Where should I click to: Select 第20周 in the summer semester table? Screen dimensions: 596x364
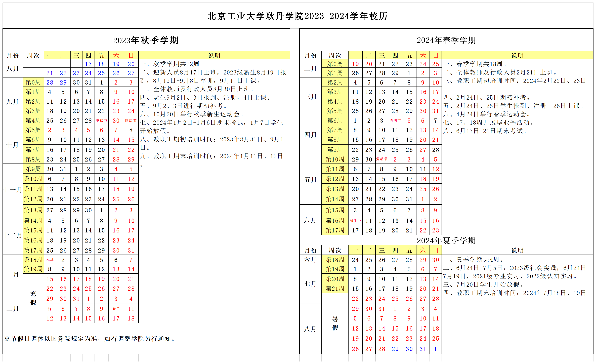[x=335, y=279]
